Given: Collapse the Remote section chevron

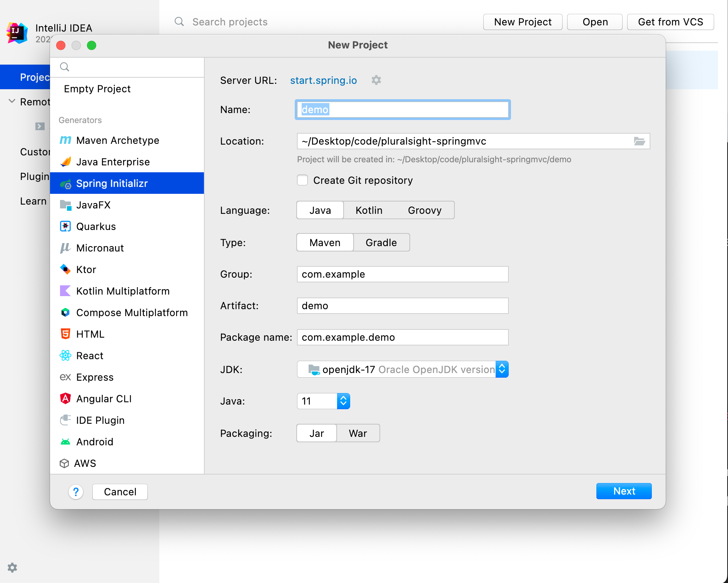Looking at the screenshot, I should tap(12, 101).
